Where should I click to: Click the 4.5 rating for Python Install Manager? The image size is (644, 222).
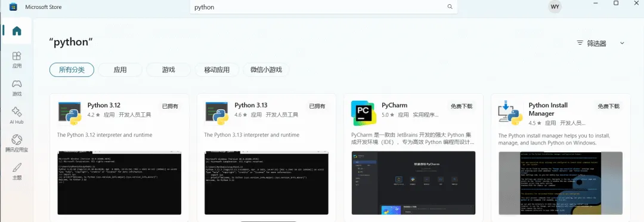(535, 123)
